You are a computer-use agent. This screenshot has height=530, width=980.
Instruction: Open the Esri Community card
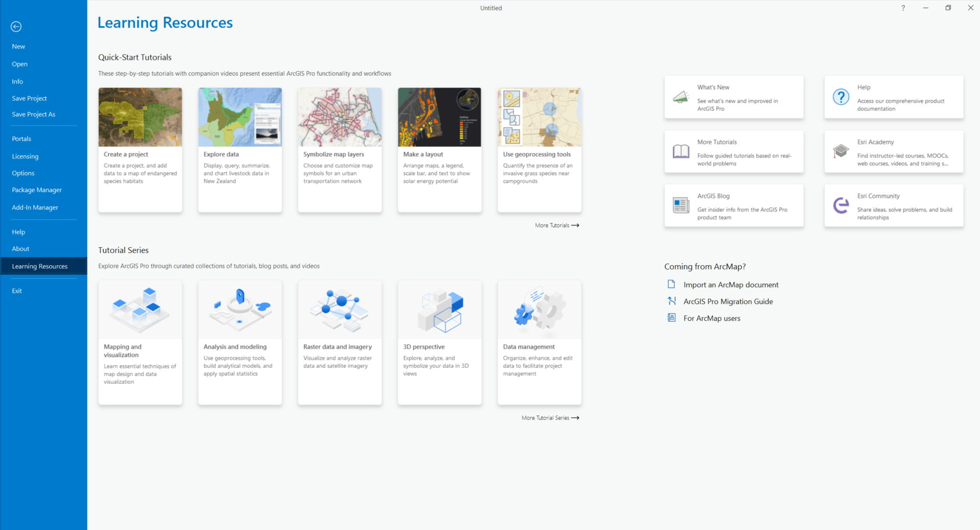coord(893,205)
